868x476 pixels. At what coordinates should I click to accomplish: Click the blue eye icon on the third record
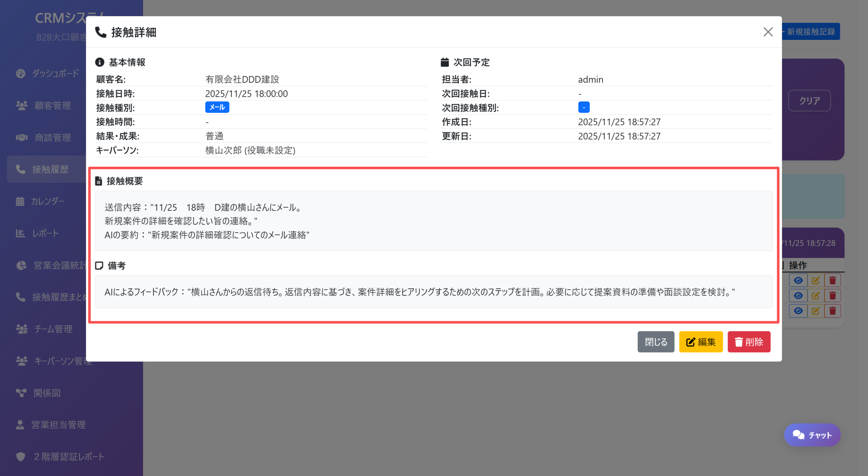pyautogui.click(x=798, y=310)
